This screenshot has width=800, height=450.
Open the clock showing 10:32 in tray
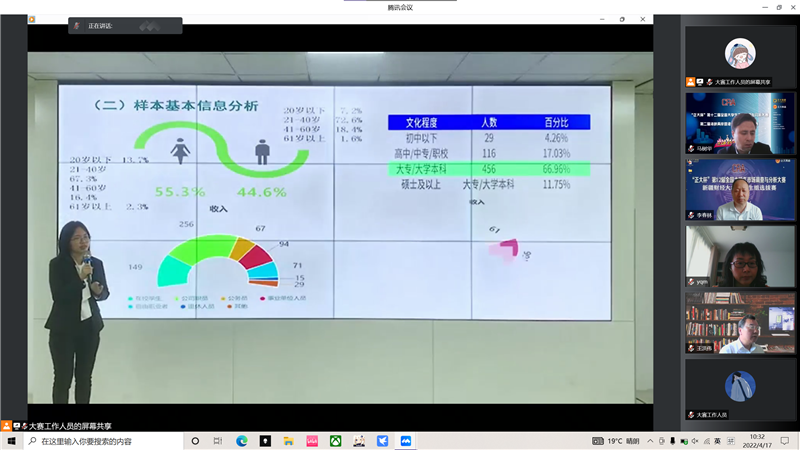(x=757, y=441)
